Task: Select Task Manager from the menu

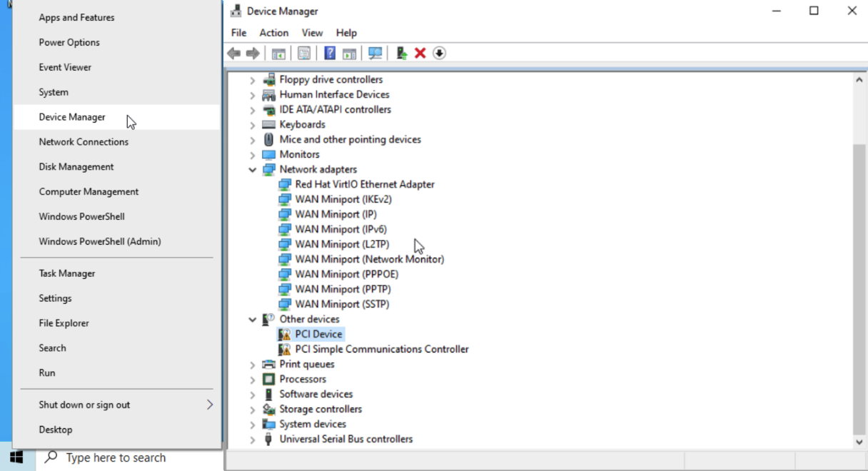Action: point(67,273)
